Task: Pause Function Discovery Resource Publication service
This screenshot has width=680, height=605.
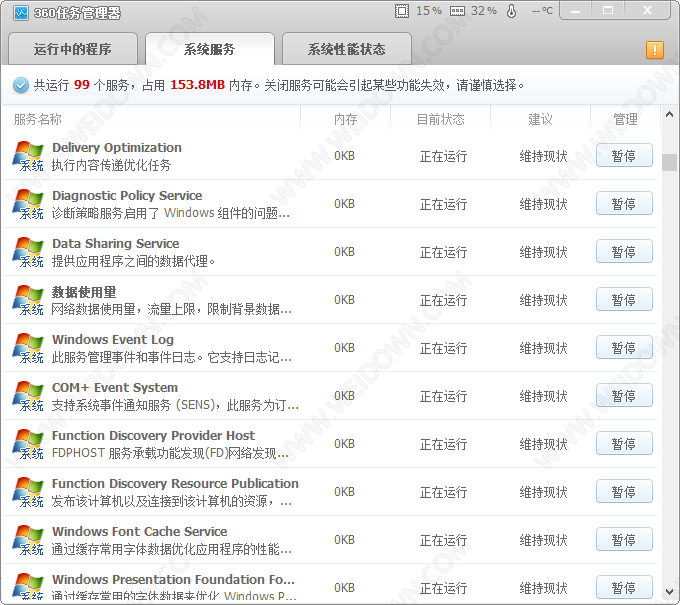Action: (x=624, y=491)
